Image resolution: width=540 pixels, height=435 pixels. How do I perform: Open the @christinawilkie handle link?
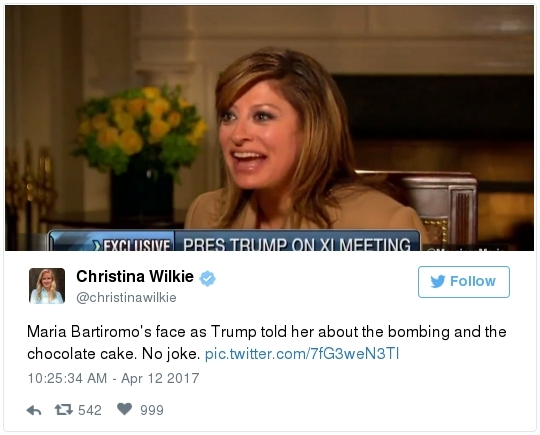pyautogui.click(x=126, y=298)
